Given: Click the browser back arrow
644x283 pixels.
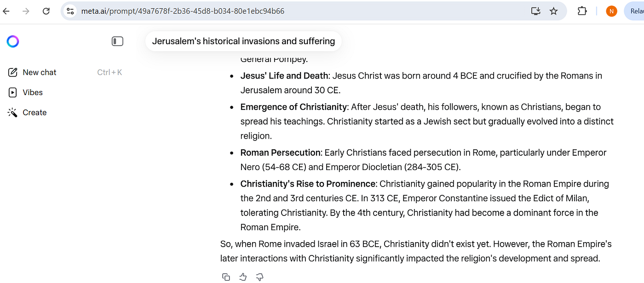Looking at the screenshot, I should click(x=6, y=11).
